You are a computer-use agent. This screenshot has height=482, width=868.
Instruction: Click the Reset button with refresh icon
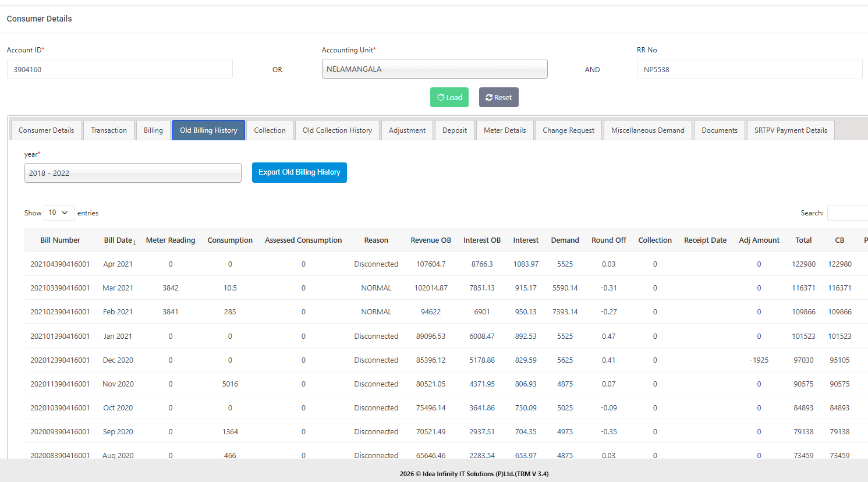498,97
